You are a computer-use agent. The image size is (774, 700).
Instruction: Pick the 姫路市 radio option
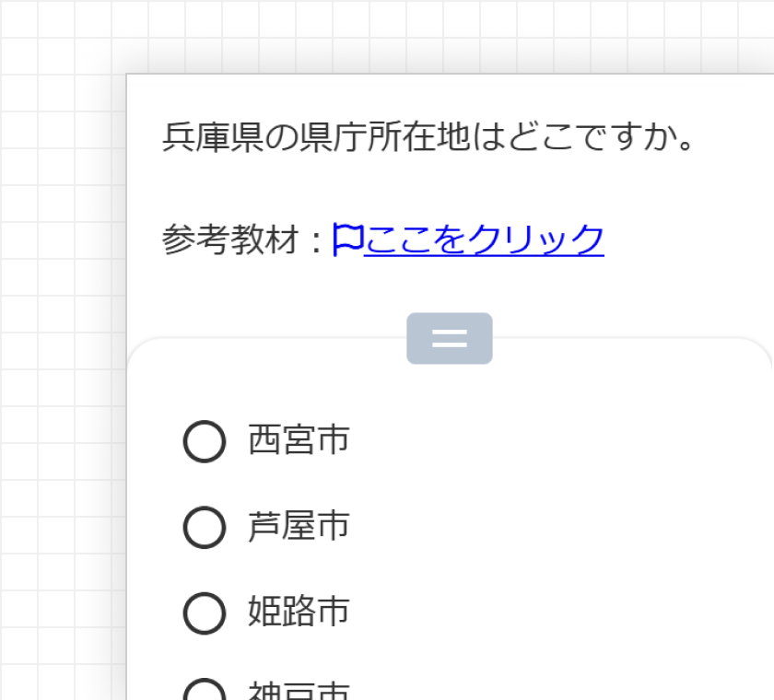pos(205,612)
